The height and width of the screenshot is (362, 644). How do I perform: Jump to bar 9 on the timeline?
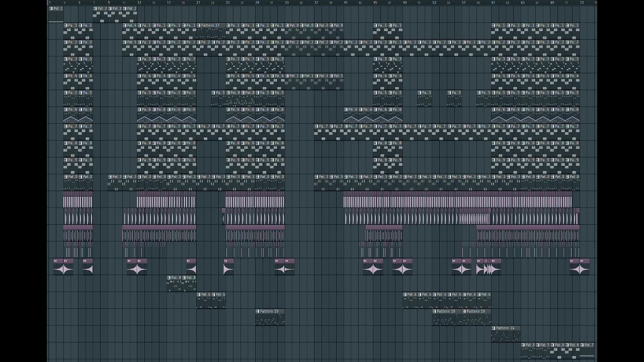109,3
